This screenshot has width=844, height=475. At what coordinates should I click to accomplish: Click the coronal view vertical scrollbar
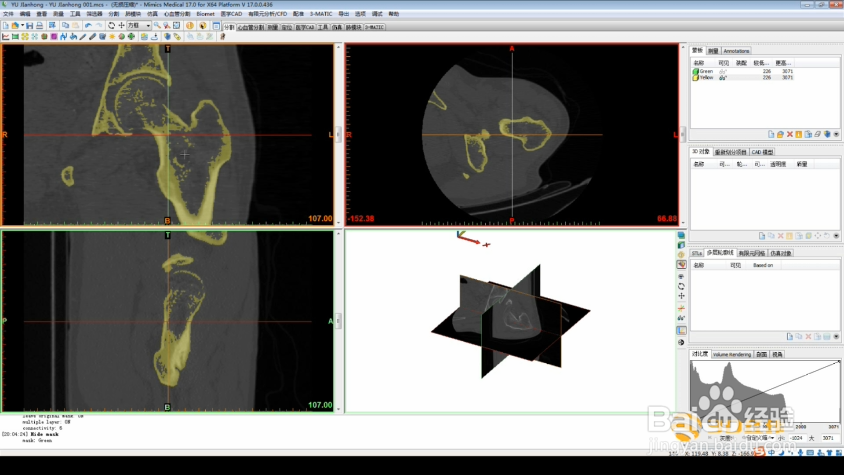pos(338,135)
